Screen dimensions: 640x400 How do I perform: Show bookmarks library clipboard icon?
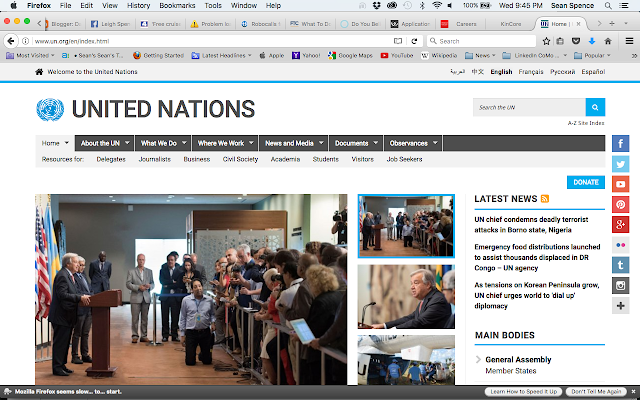pos(560,41)
